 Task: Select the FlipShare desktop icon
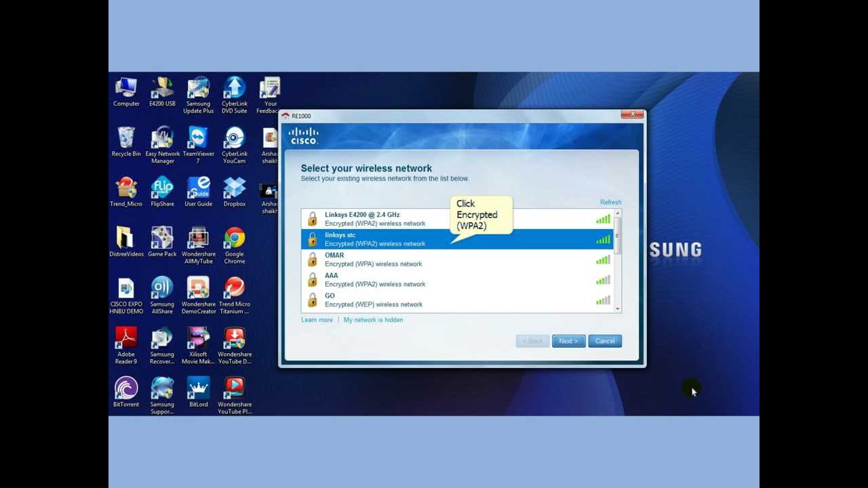[162, 192]
